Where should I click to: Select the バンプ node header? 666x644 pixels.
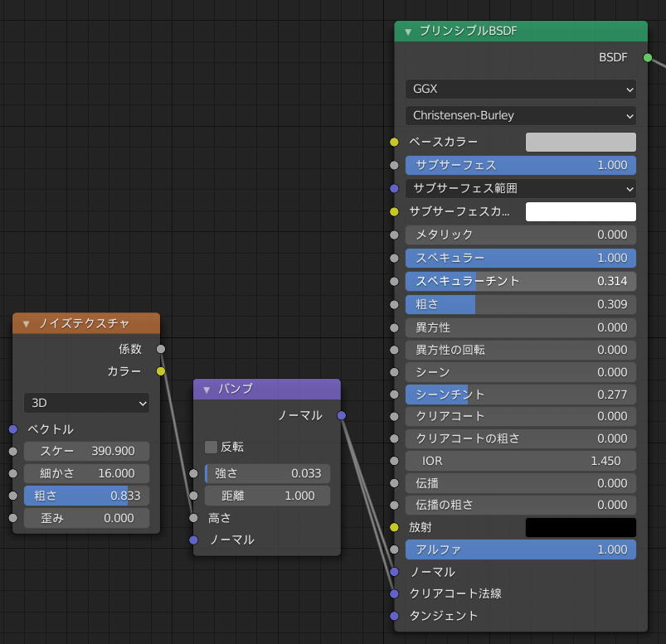coord(267,390)
